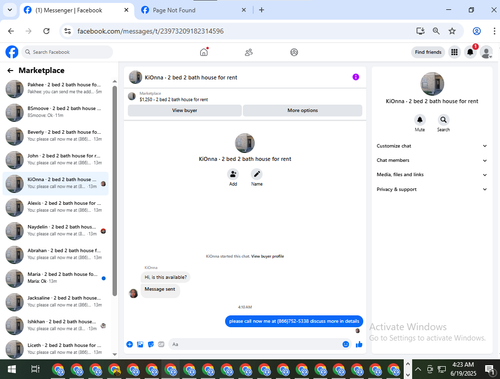Click the Find friends button
The image size is (500, 379).
[x=428, y=52]
